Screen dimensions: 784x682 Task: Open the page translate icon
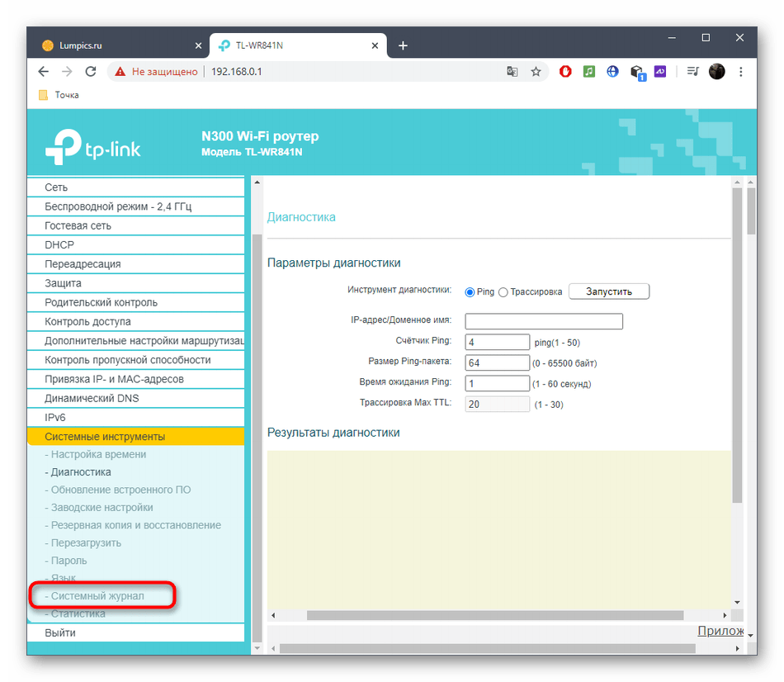pyautogui.click(x=512, y=72)
